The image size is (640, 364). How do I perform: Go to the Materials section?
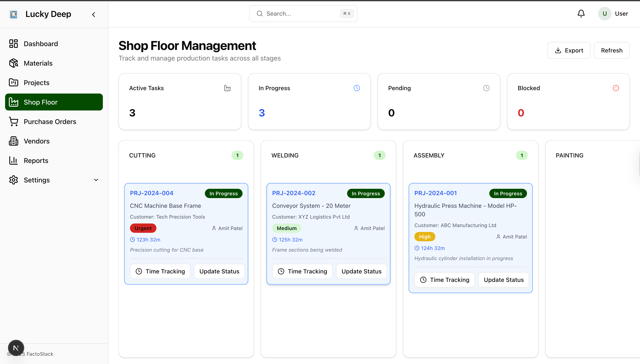click(x=38, y=63)
